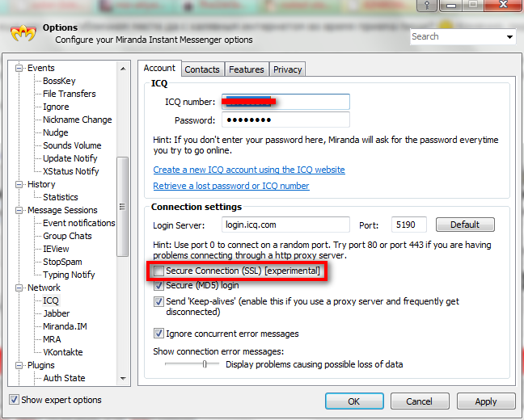Click the pin icon in title bar
524x420 pixels.
coord(427,6)
